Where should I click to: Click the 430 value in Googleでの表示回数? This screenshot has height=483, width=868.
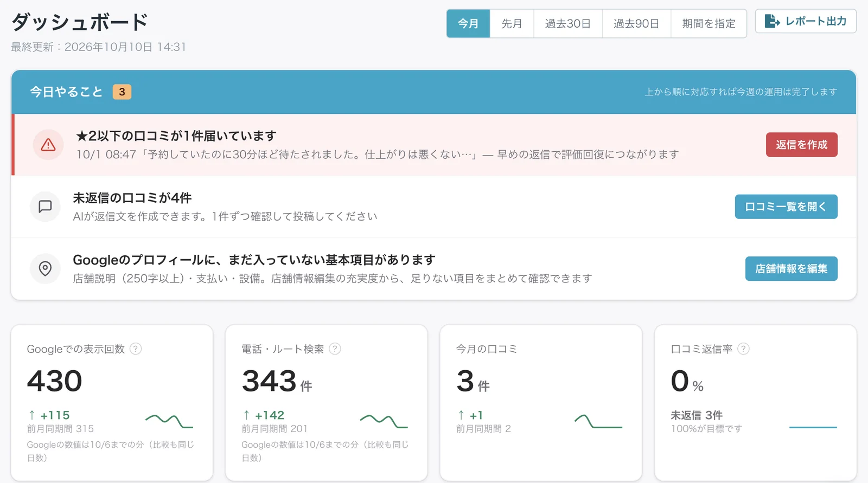tap(55, 381)
